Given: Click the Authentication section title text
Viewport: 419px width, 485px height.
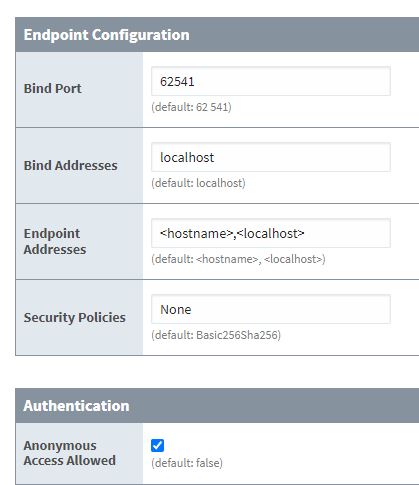Looking at the screenshot, I should click(76, 406).
